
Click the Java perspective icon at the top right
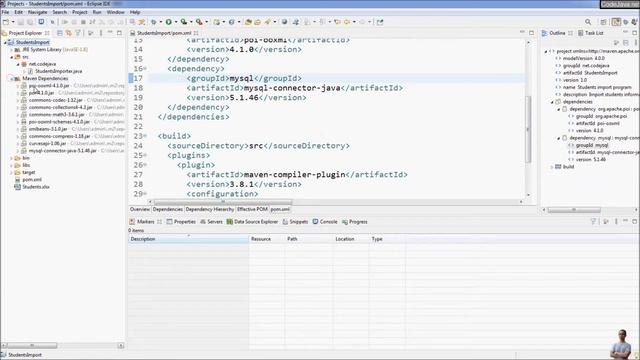pyautogui.click(x=616, y=22)
